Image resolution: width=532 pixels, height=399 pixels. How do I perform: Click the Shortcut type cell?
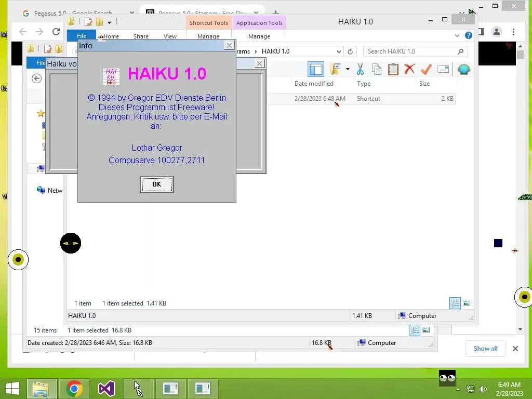pyautogui.click(x=368, y=99)
